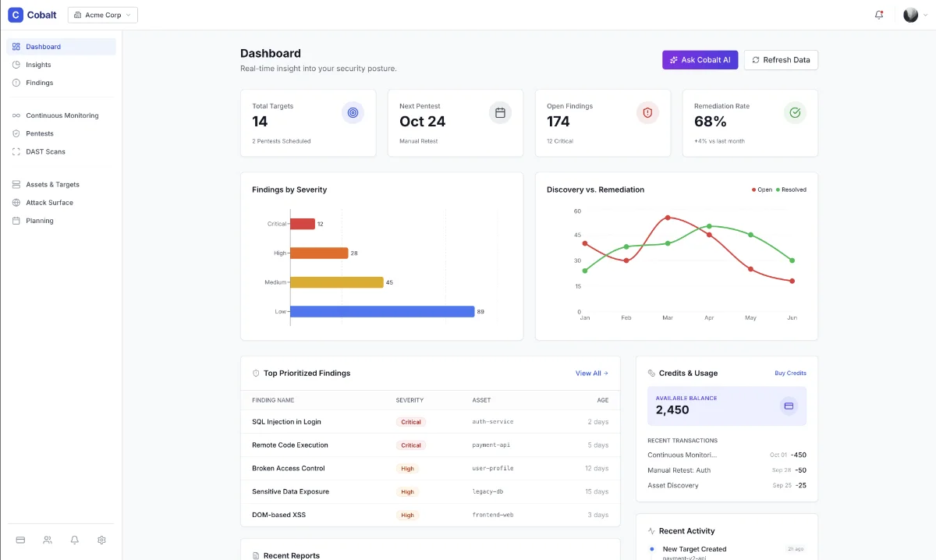
Task: Open Insights from the sidebar
Action: click(61, 65)
